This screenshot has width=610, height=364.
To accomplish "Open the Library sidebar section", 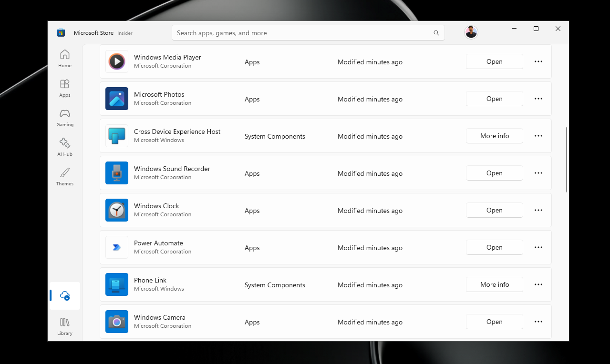I will click(65, 326).
